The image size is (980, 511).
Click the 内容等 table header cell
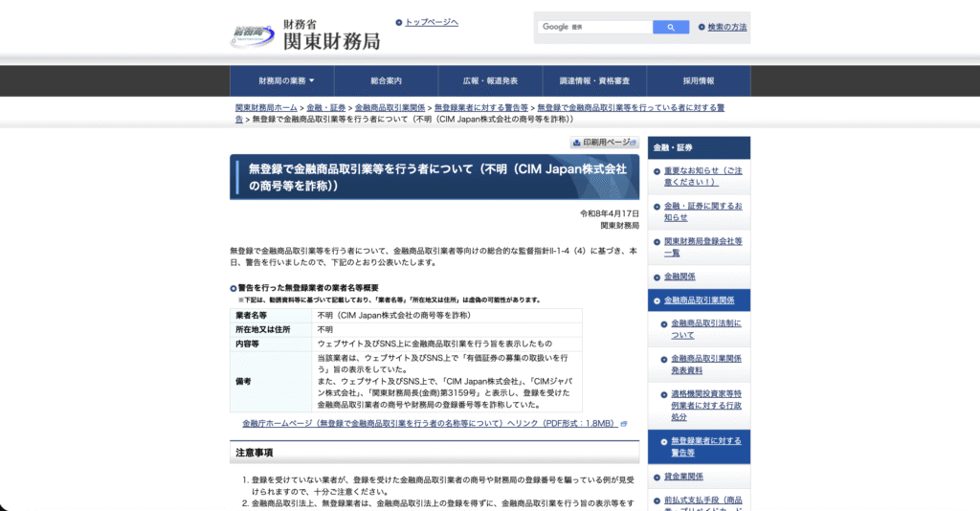click(271, 344)
